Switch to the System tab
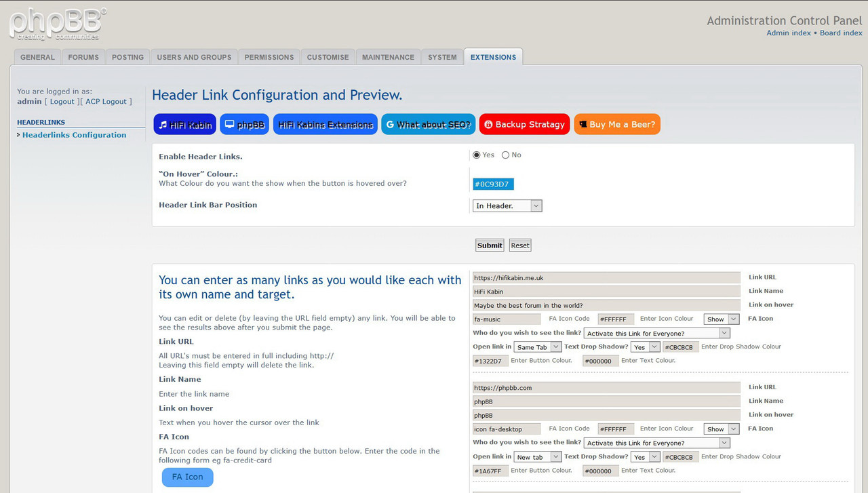868x493 pixels. click(x=442, y=57)
